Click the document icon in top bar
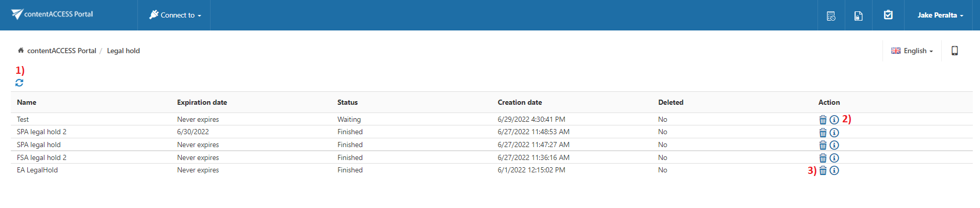This screenshot has height=208, width=980. (858, 16)
